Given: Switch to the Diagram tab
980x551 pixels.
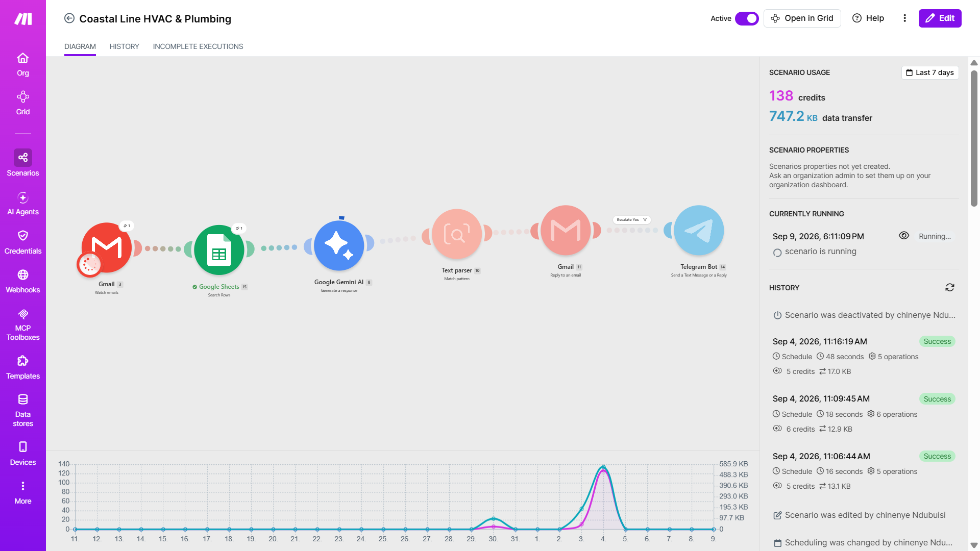Looking at the screenshot, I should point(80,46).
